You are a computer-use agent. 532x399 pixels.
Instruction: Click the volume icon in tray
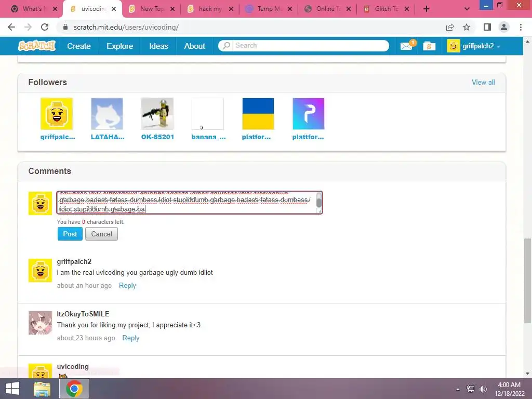click(483, 389)
